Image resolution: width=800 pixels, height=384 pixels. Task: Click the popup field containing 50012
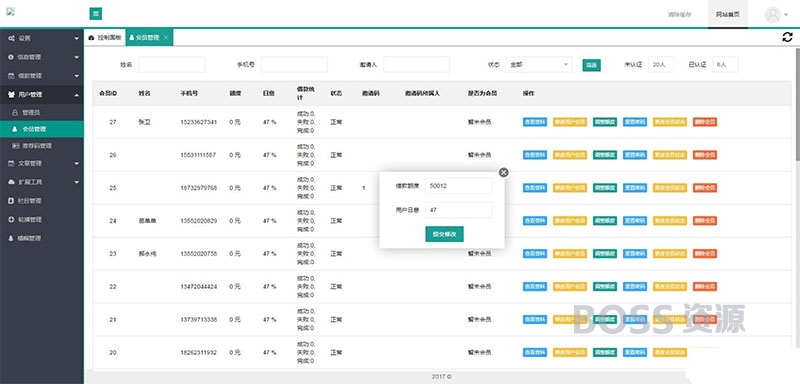(459, 186)
